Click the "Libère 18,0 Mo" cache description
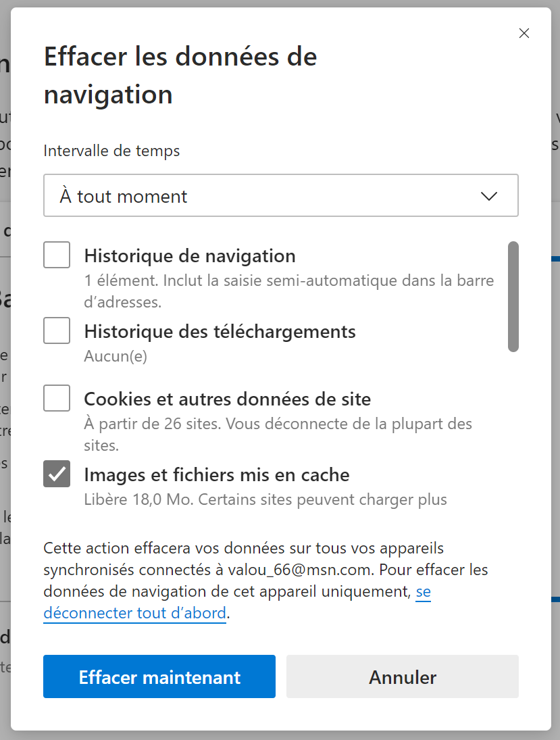The height and width of the screenshot is (740, 560). tap(265, 500)
